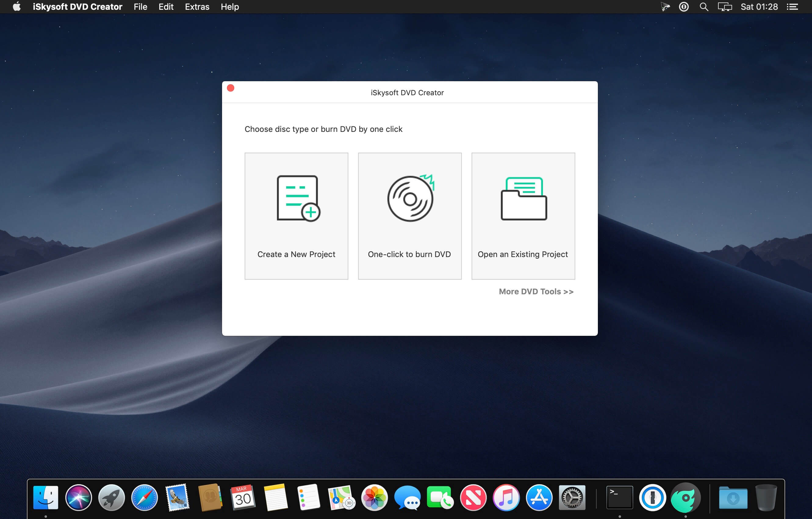Click the Open an Existing Project folder icon

click(523, 198)
